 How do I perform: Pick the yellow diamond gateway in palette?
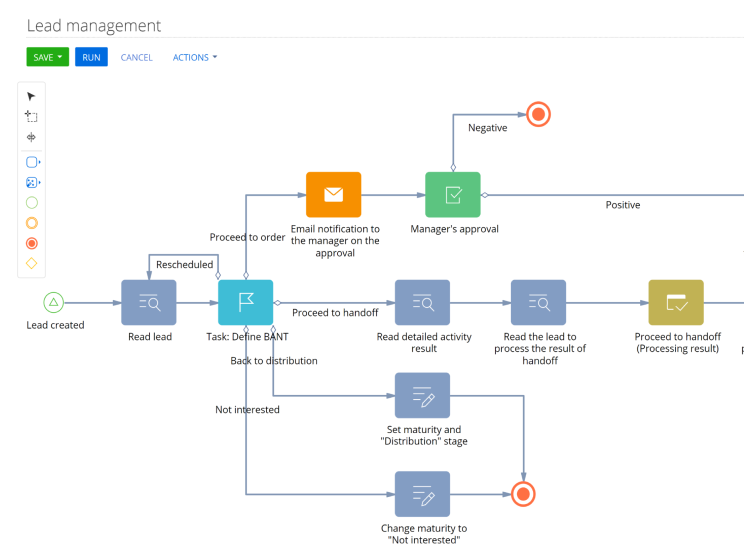[31, 264]
